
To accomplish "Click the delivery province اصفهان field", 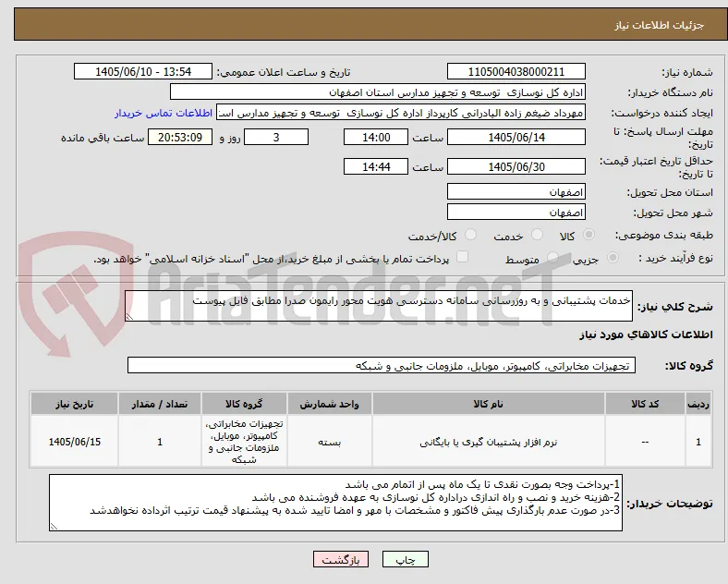I will [x=516, y=191].
